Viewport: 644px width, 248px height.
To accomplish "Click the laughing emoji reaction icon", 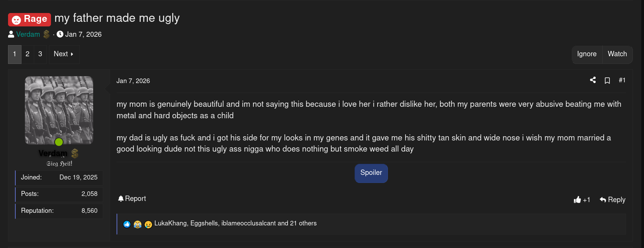I will (138, 224).
